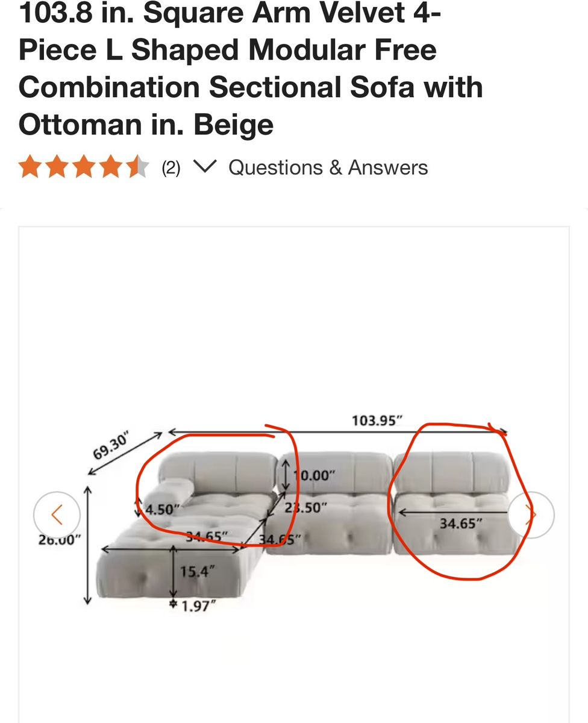Click the half-filled fifth rating star
The height and width of the screenshot is (723, 588).
137,167
